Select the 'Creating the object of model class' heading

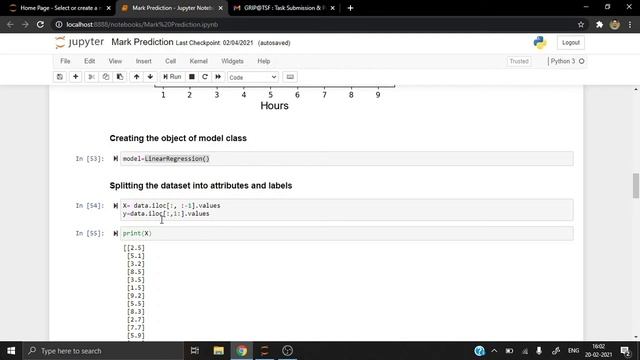[178, 138]
